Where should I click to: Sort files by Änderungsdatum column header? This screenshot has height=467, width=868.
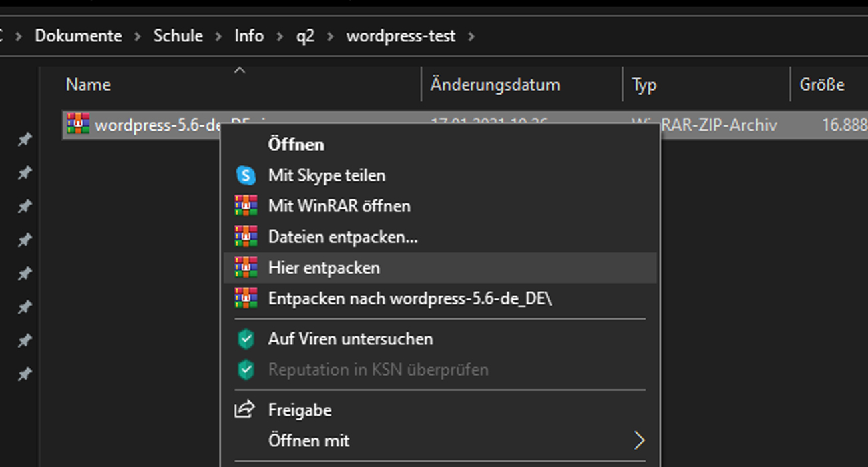495,85
